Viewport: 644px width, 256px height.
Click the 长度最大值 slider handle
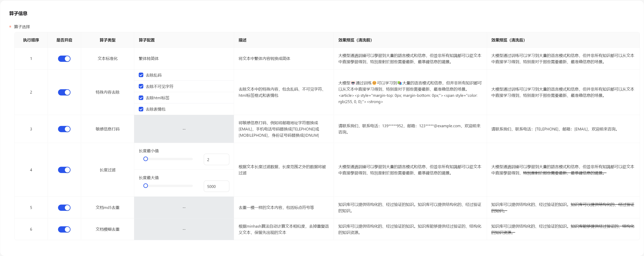pyautogui.click(x=146, y=186)
